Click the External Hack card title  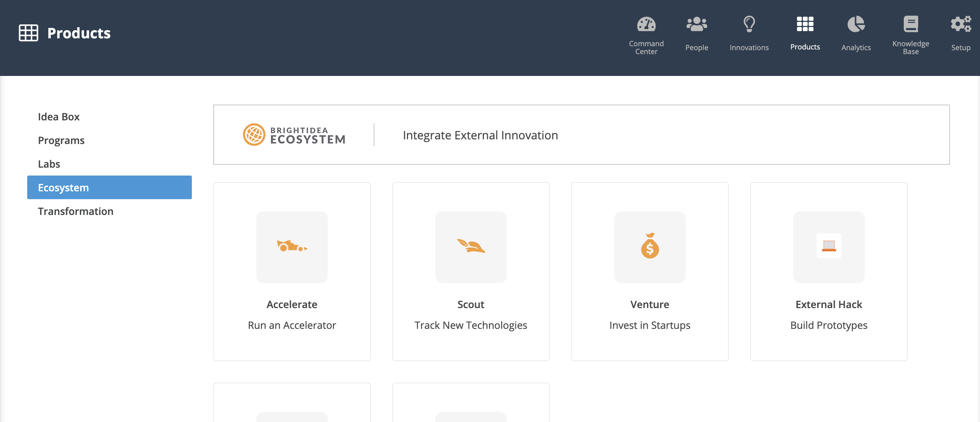coord(829,304)
